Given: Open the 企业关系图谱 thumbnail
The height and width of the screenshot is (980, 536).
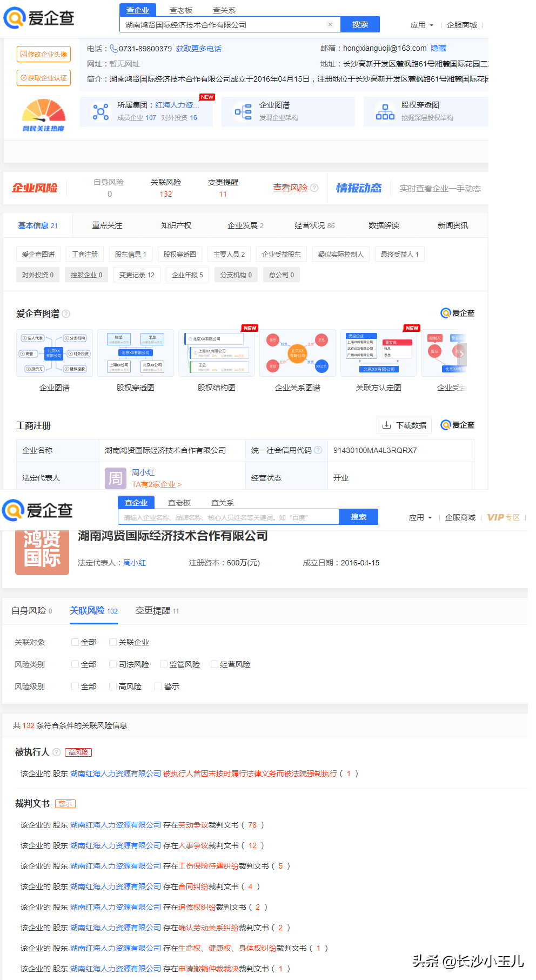Looking at the screenshot, I should click(x=298, y=354).
